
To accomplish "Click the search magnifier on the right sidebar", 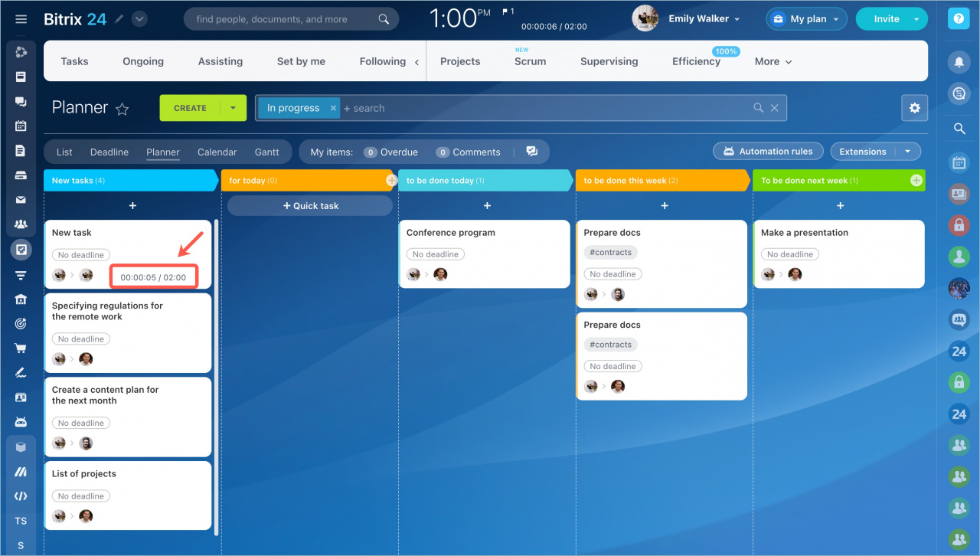I will pyautogui.click(x=959, y=128).
